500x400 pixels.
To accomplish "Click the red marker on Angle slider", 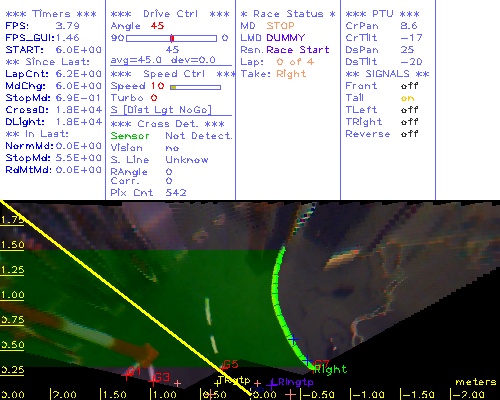I will (x=172, y=38).
